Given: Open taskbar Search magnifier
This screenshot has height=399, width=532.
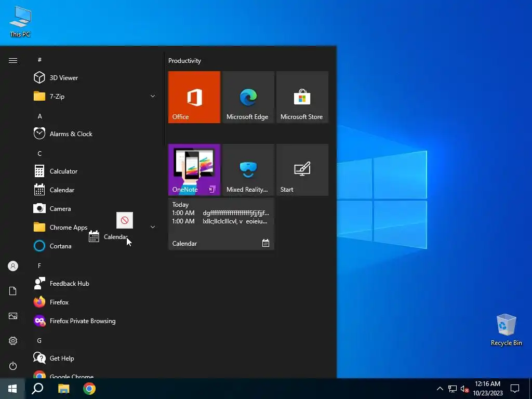Looking at the screenshot, I should click(37, 389).
